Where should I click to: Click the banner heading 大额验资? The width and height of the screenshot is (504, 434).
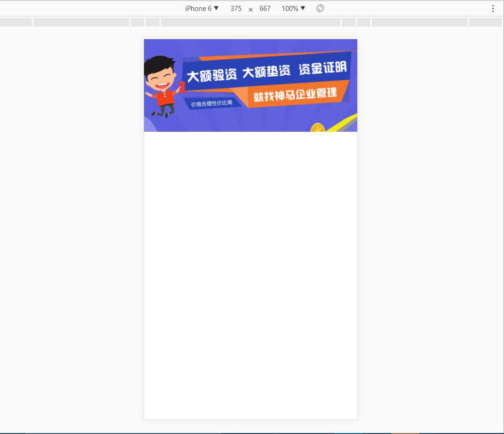point(212,75)
